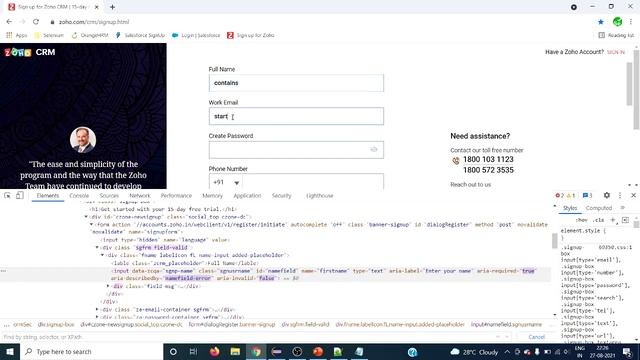Screen dimensions: 640x360
Task: Click the Windows taskbar search box
Action: [x=92, y=351]
